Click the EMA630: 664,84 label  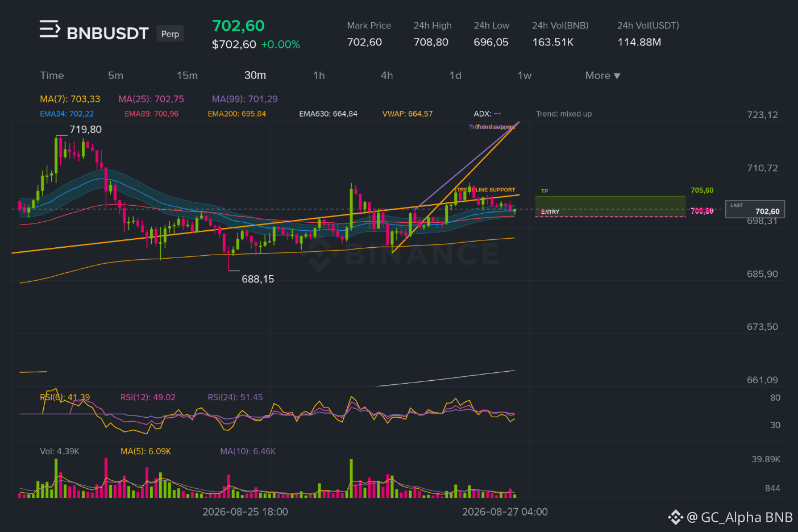(x=329, y=114)
